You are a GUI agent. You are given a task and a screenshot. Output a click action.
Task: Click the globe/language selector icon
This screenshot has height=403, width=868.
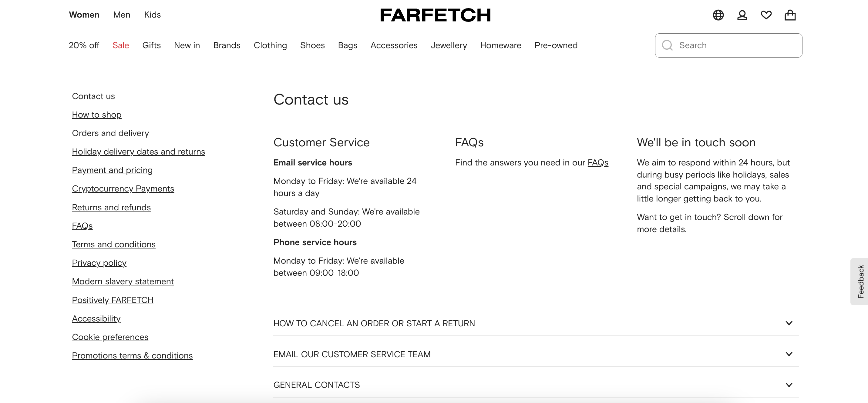[718, 15]
